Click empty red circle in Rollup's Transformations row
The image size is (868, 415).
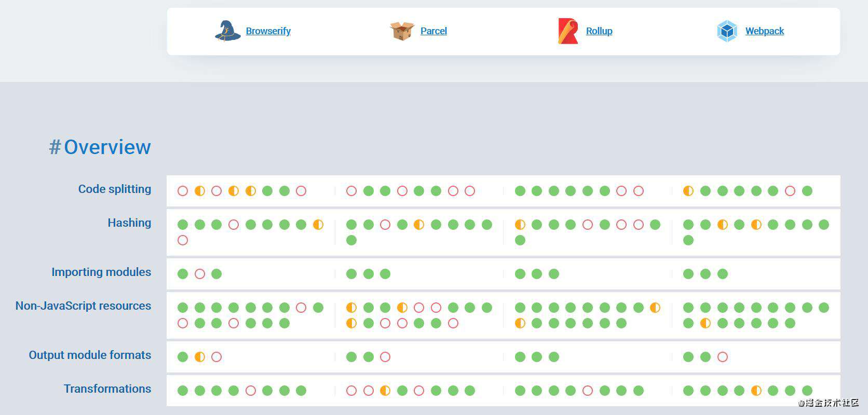pos(588,391)
